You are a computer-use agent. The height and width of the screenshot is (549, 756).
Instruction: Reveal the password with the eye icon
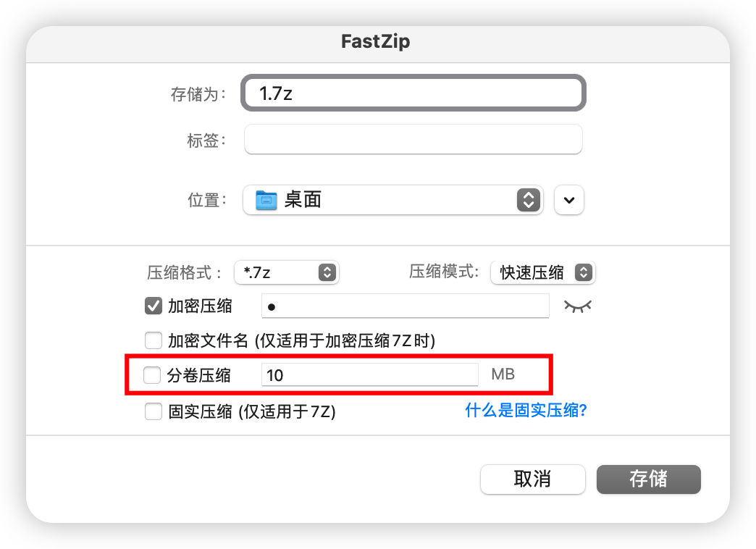coord(578,306)
